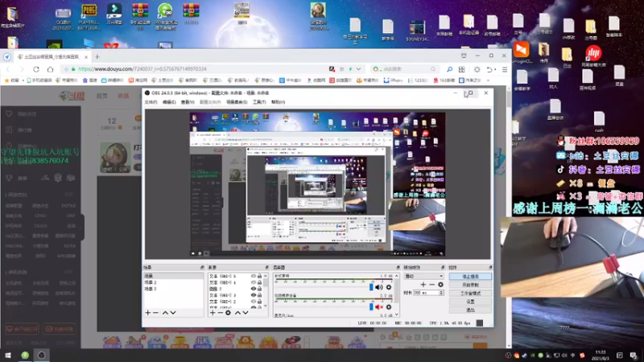Toggle lock on the 图像 2 source
This screenshot has width=644, height=362.
coord(259,289)
